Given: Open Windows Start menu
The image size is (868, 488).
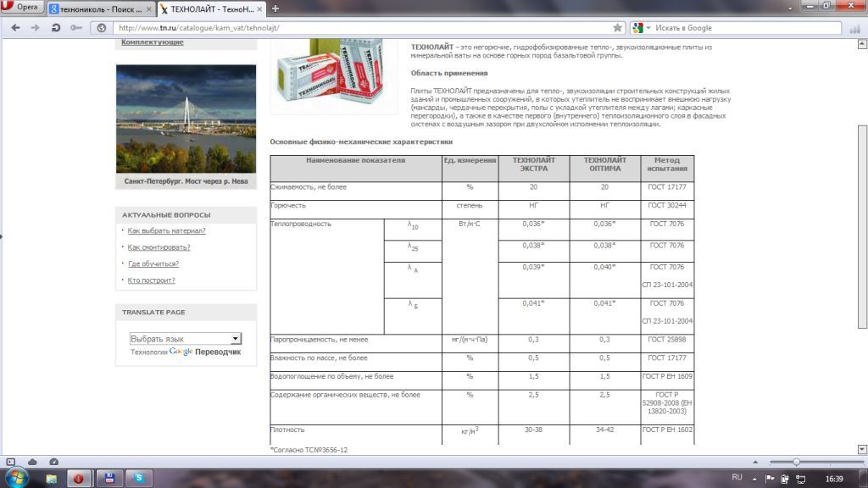Looking at the screenshot, I should click(16, 478).
